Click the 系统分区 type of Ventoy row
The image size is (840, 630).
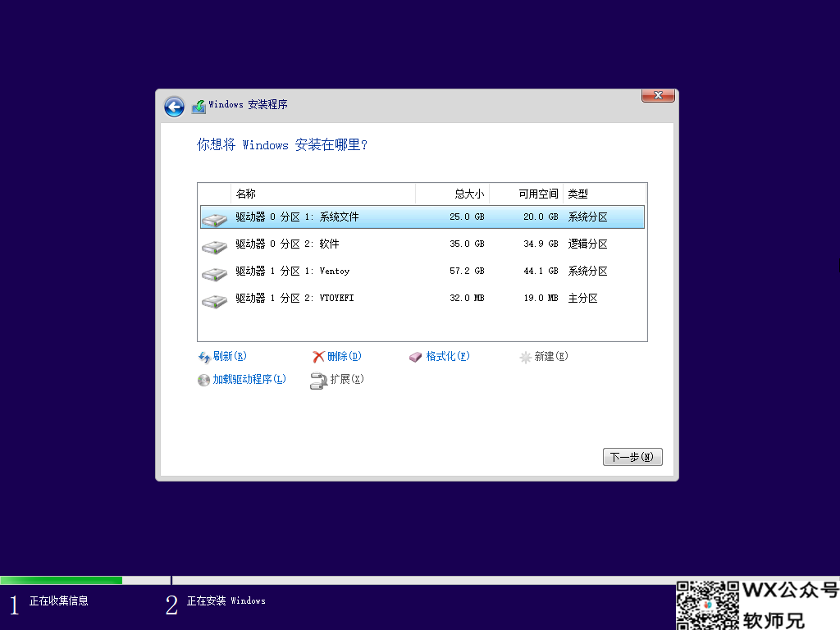point(587,271)
